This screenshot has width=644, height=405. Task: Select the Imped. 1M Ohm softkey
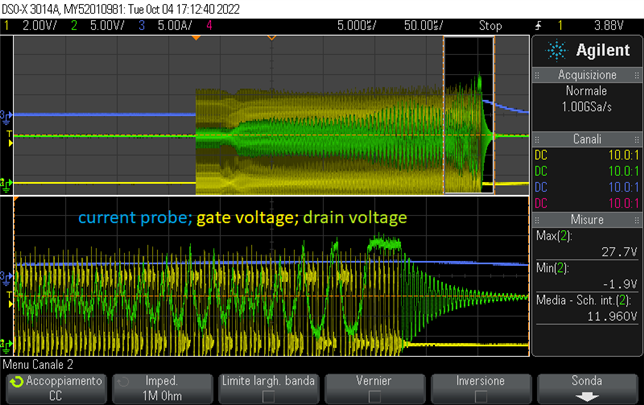(162, 388)
